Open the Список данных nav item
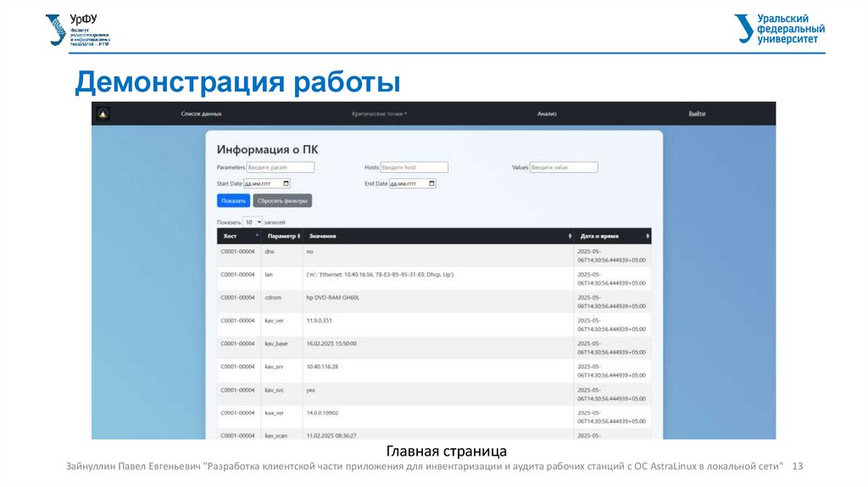 [201, 114]
